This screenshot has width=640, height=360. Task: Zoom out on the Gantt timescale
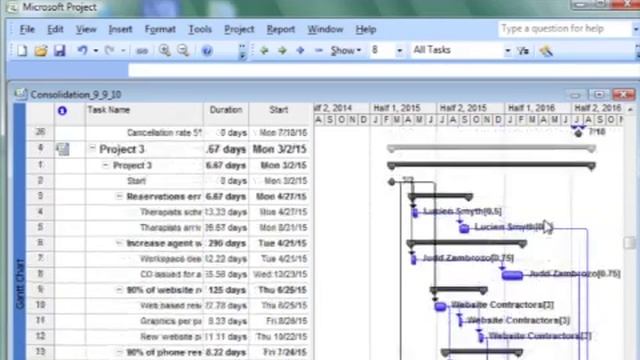[183, 51]
